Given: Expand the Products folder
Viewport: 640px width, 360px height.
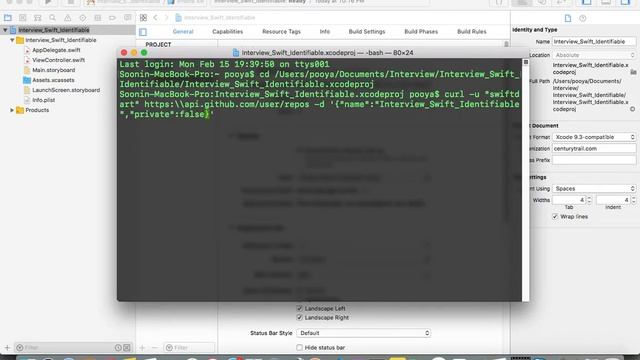Looking at the screenshot, I should click(12, 110).
